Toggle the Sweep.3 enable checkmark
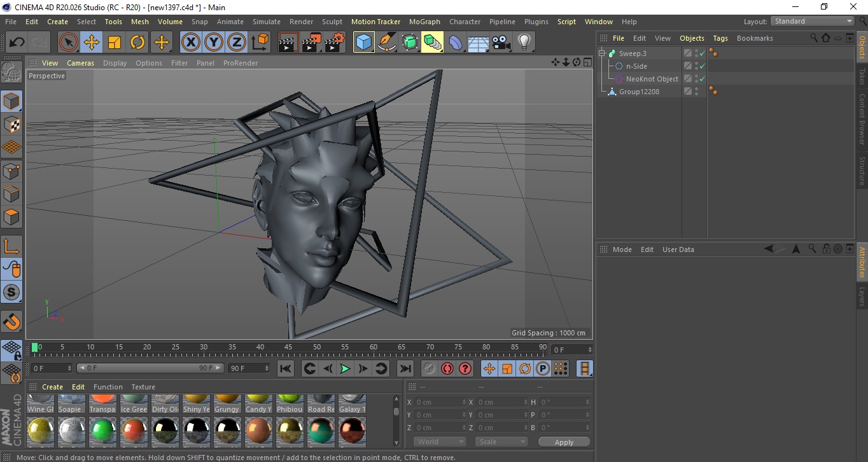 (702, 53)
